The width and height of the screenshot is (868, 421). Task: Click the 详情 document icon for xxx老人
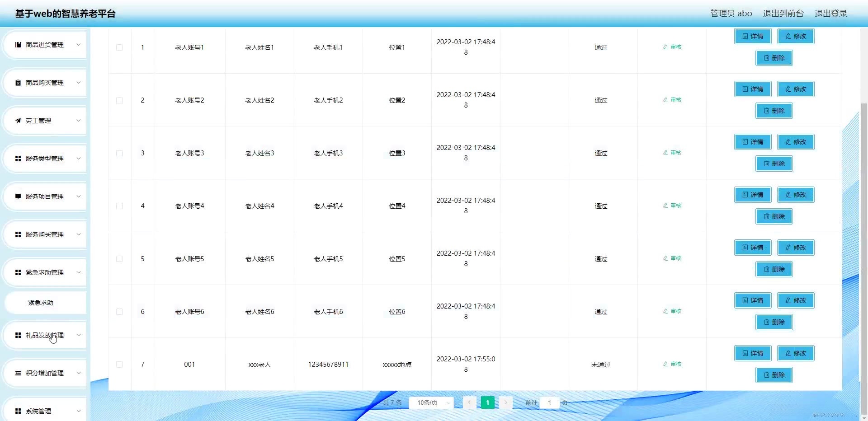(x=745, y=353)
